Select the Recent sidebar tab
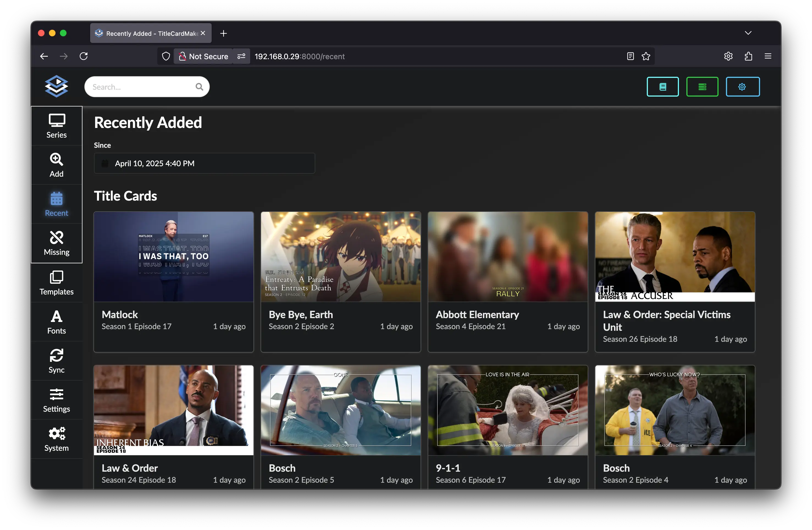 pyautogui.click(x=57, y=204)
